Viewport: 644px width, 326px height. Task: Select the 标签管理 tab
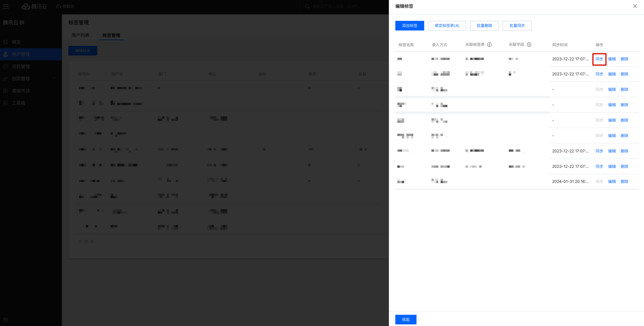111,35
